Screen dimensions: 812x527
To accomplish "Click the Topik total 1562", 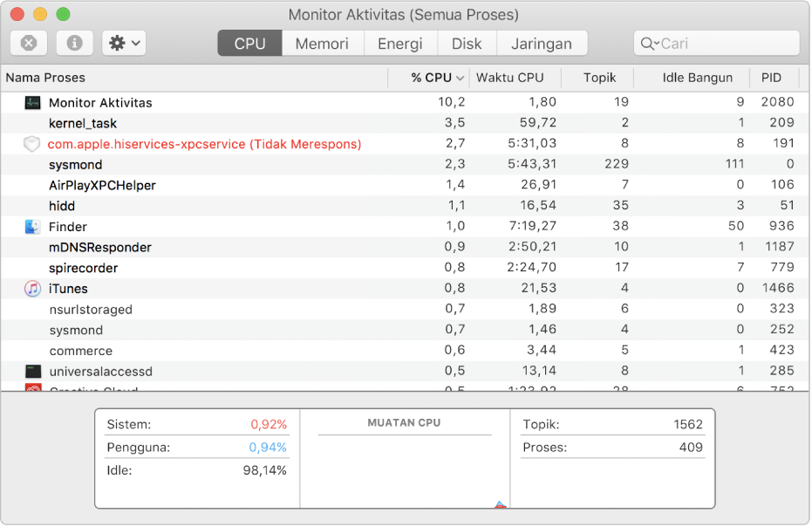I will (688, 424).
